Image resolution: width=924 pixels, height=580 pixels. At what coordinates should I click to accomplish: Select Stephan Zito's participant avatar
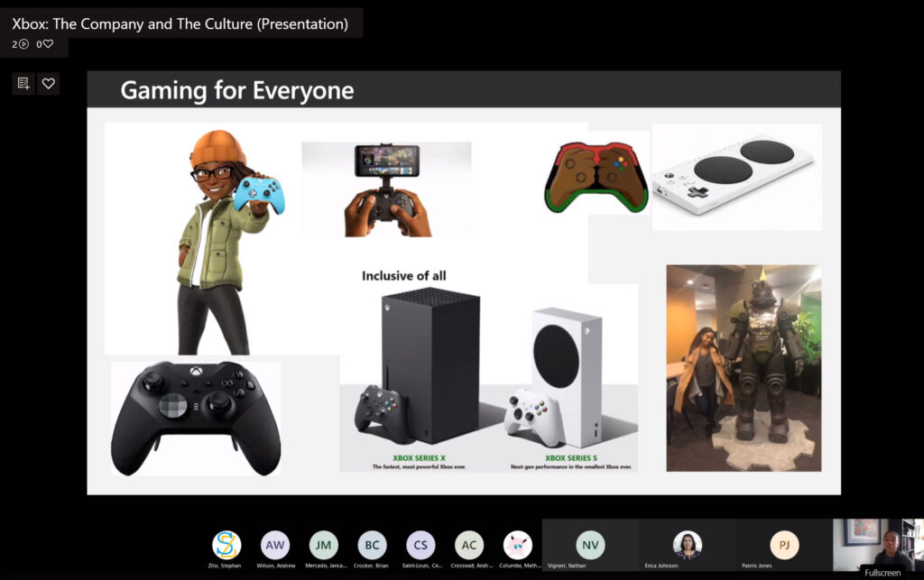click(x=226, y=545)
